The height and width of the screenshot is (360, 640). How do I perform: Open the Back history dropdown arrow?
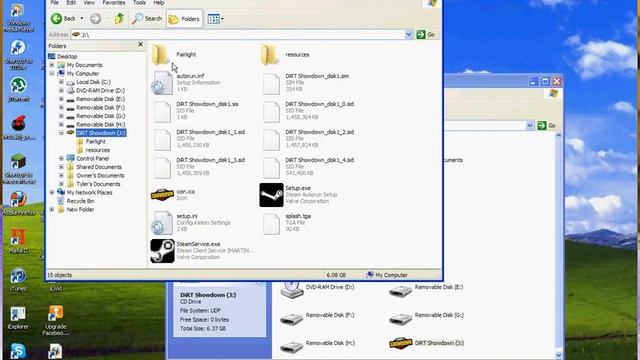[82, 18]
